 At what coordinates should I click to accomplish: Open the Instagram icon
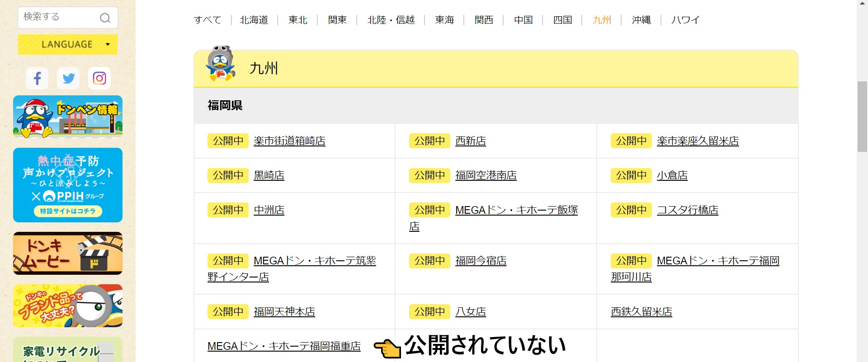(x=99, y=78)
